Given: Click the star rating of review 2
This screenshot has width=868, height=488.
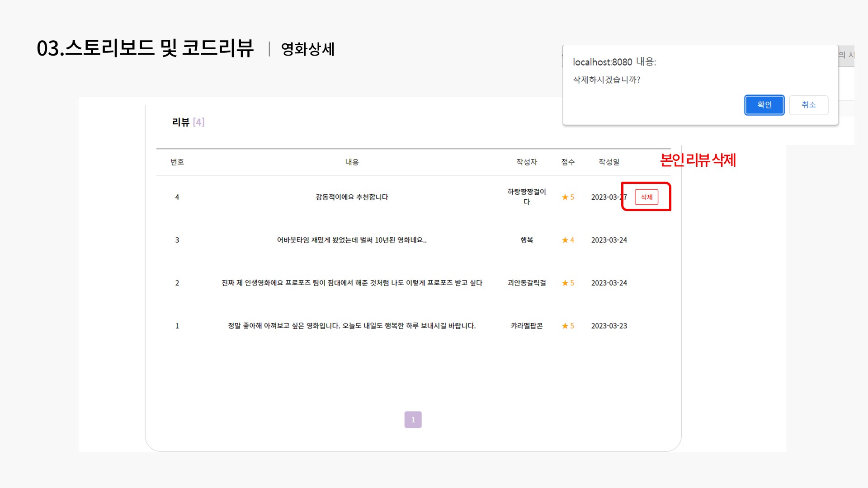Looking at the screenshot, I should [x=568, y=283].
